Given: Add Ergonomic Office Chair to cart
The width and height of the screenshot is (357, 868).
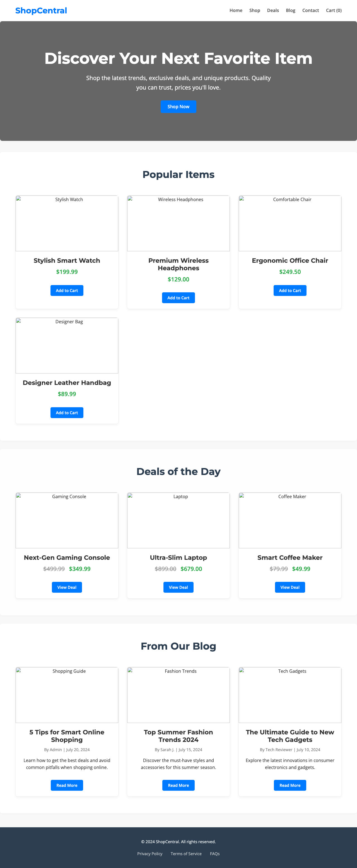Looking at the screenshot, I should (290, 290).
